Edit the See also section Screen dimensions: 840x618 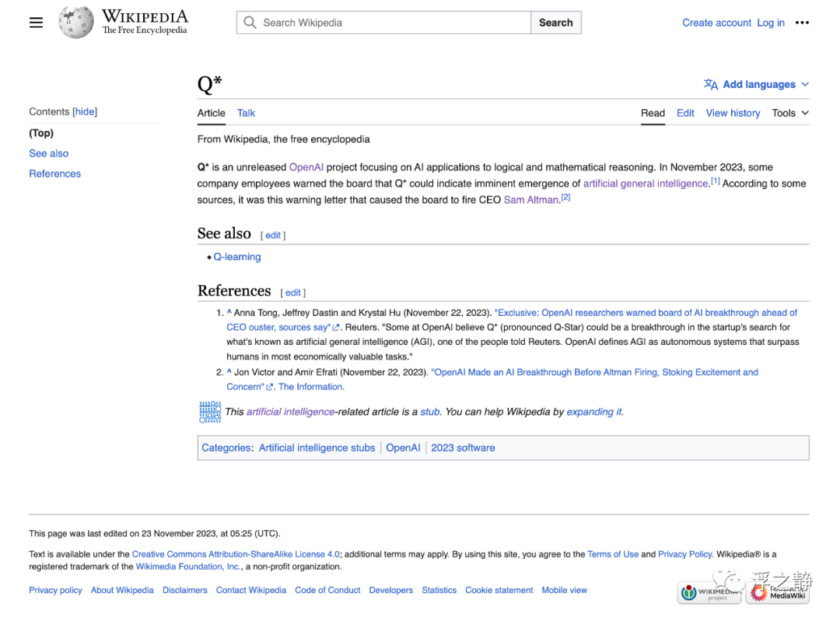[273, 235]
